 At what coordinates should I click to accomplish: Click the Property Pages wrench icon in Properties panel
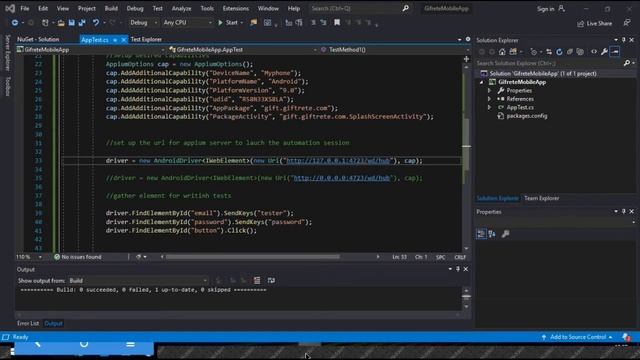tap(505, 234)
